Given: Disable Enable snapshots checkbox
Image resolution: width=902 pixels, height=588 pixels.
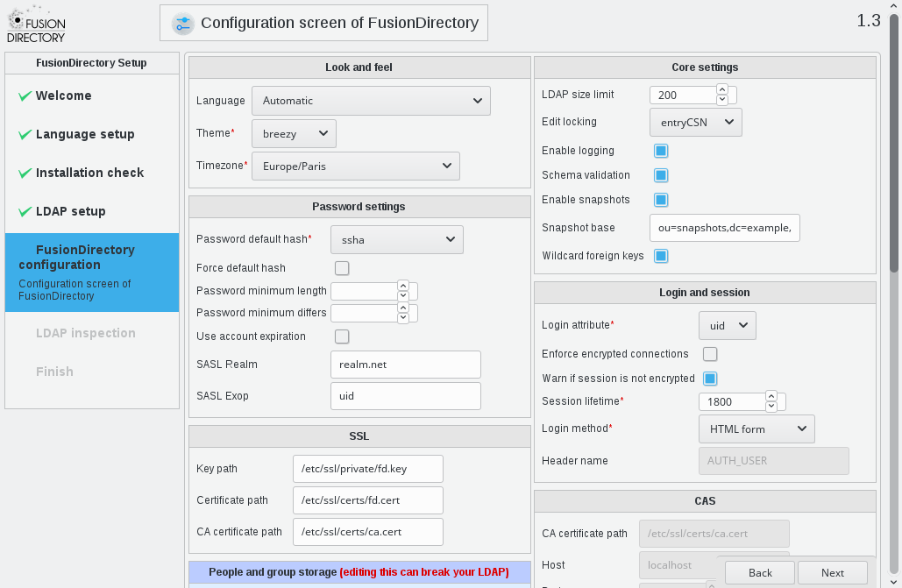Looking at the screenshot, I should (661, 200).
